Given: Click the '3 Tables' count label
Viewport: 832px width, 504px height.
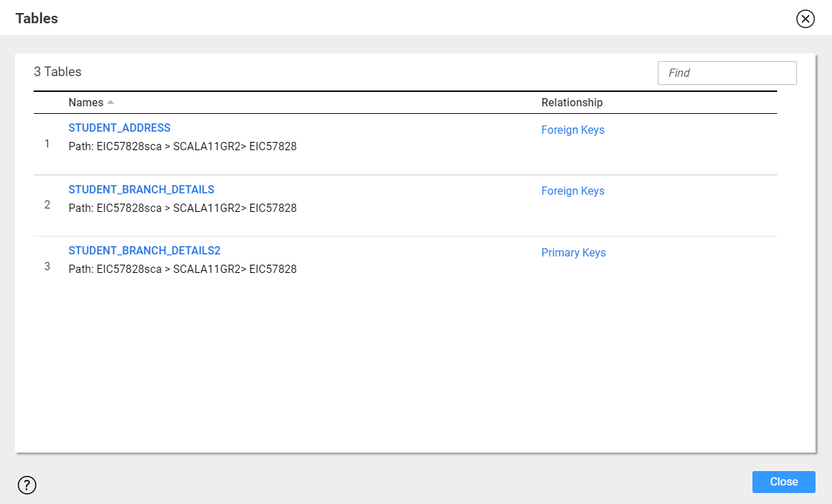Looking at the screenshot, I should click(58, 71).
